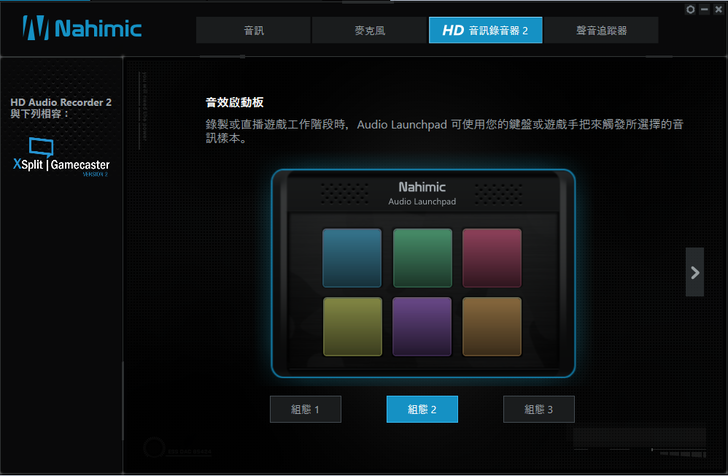This screenshot has height=476, width=728.
Task: Choose 組態 3 profile
Action: (539, 409)
